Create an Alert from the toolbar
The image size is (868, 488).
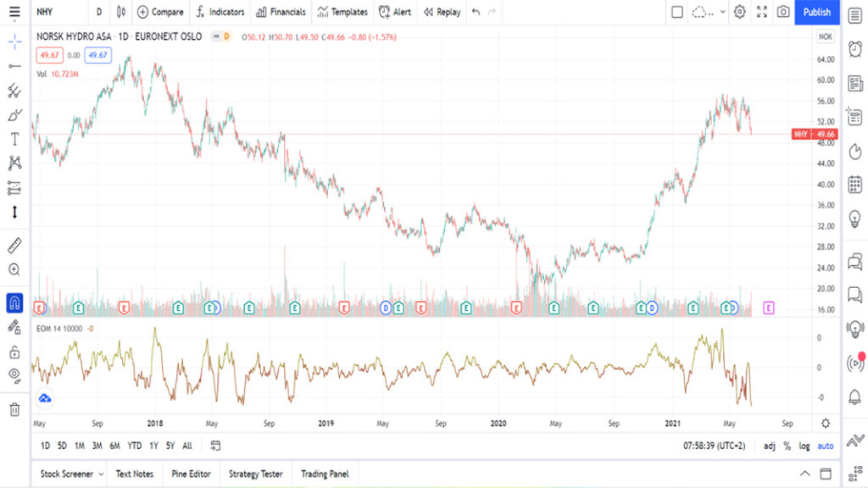tap(395, 12)
